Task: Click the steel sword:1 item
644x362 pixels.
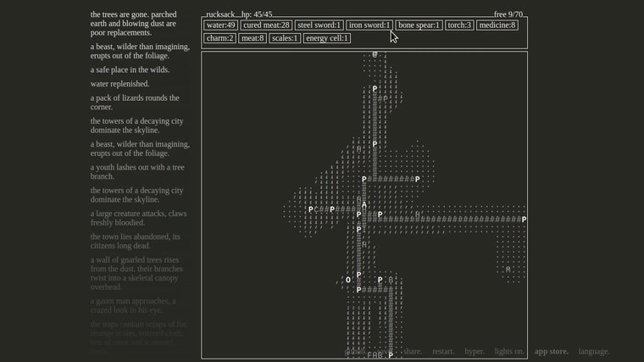Action: click(x=319, y=25)
